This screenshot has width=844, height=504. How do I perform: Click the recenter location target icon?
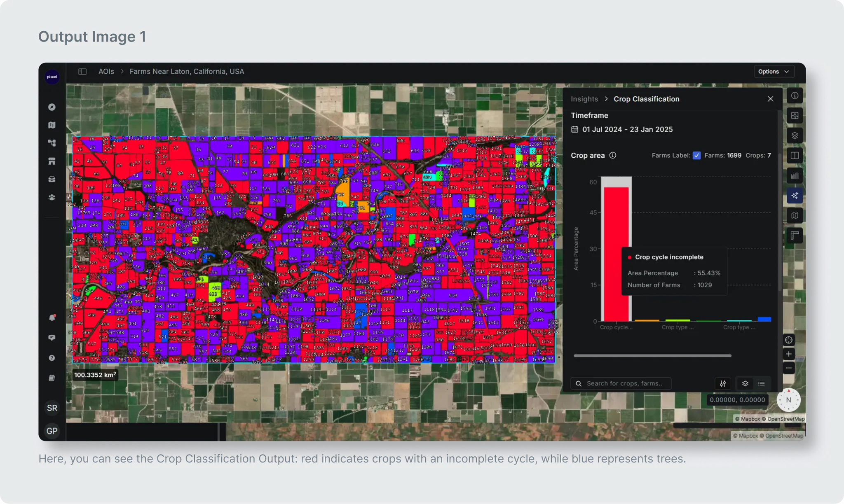tap(788, 340)
